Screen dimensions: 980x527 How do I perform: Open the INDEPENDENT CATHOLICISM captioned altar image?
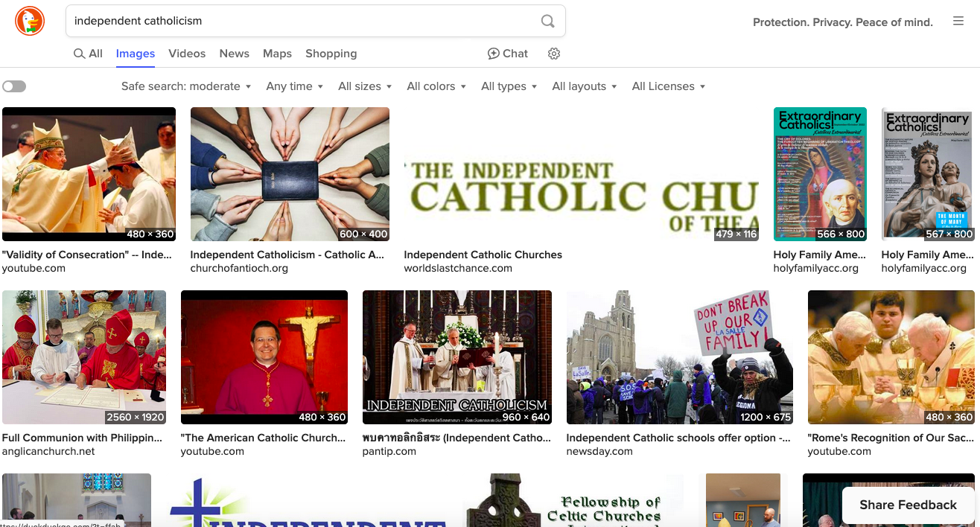pyautogui.click(x=457, y=357)
